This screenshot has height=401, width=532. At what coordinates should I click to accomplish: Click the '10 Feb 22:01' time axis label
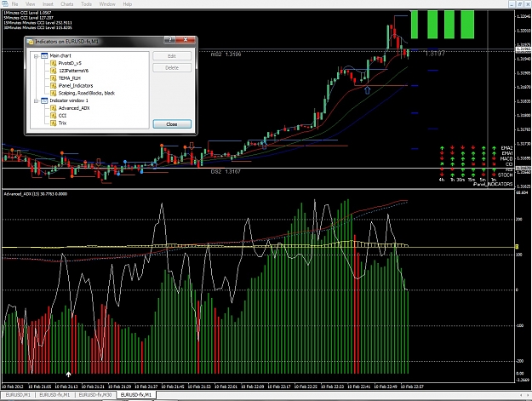click(x=226, y=387)
